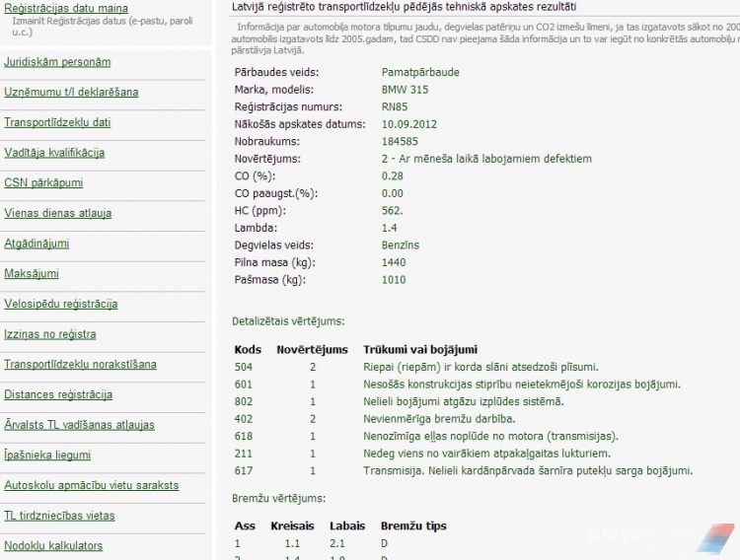Click Lambda value 1.4
This screenshot has width=740, height=560.
390,229
